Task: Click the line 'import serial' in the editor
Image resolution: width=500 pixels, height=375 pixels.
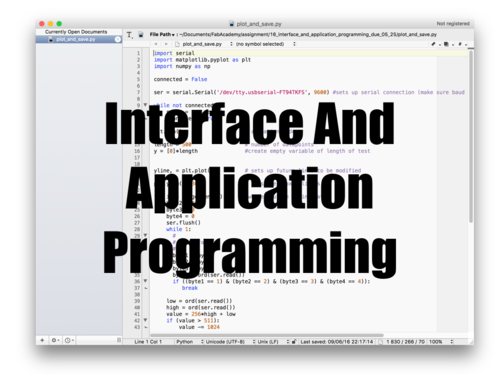Action: pyautogui.click(x=174, y=53)
